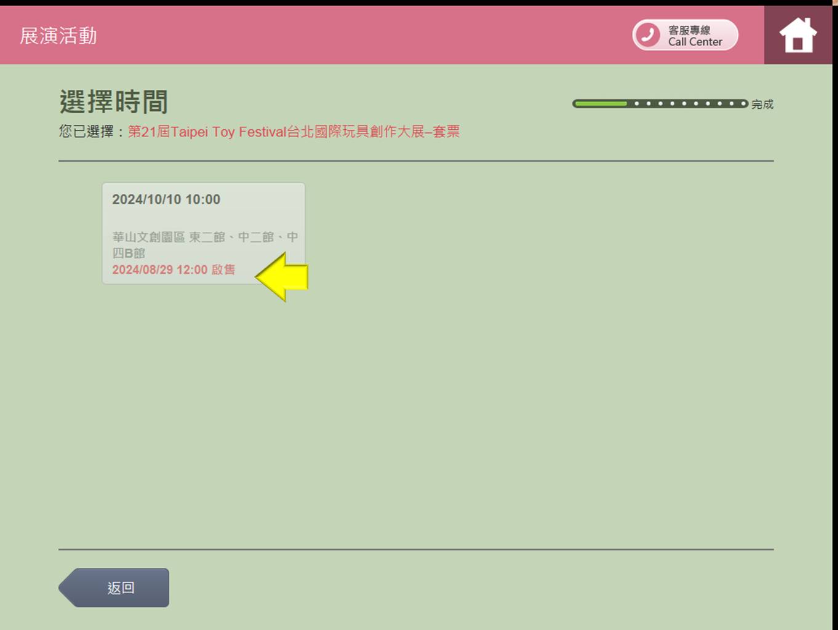
Task: Select the 2024/10/10 10:00 time slot card
Action: (x=204, y=233)
